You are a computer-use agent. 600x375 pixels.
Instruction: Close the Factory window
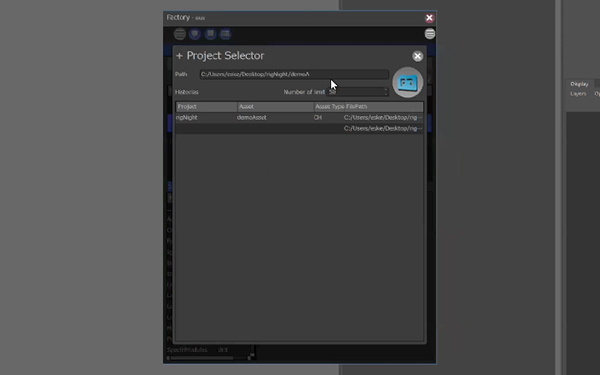point(429,18)
